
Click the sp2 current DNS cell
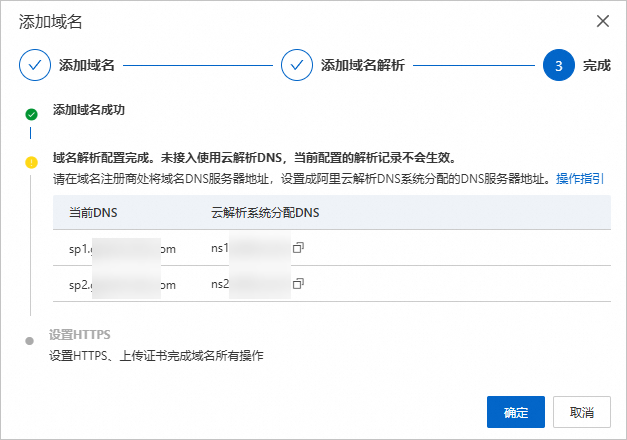(122, 285)
